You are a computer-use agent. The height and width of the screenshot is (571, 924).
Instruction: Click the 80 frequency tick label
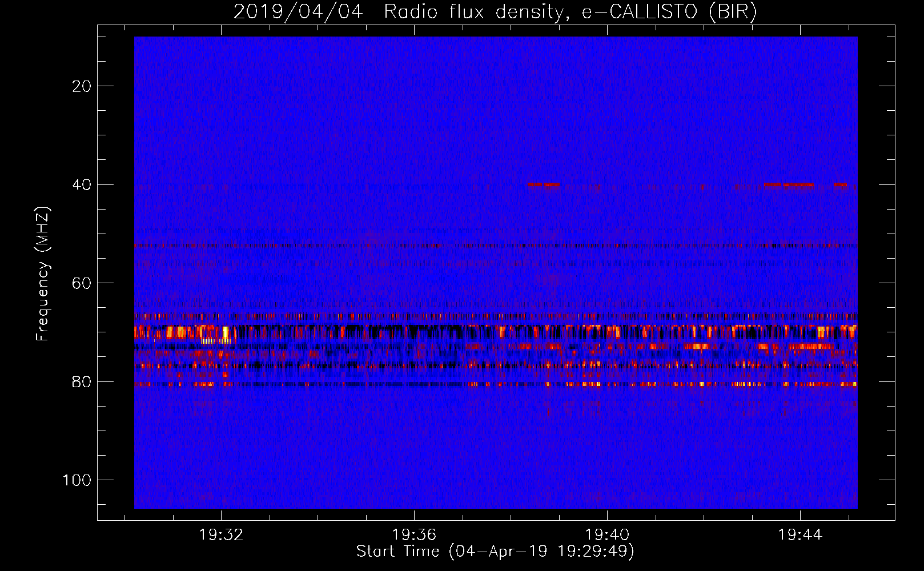pyautogui.click(x=82, y=382)
